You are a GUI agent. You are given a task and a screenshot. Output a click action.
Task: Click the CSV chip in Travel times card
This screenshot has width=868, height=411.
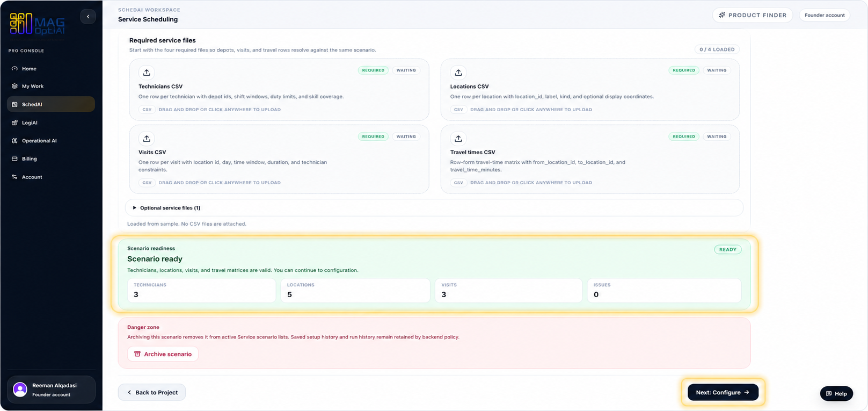point(458,183)
